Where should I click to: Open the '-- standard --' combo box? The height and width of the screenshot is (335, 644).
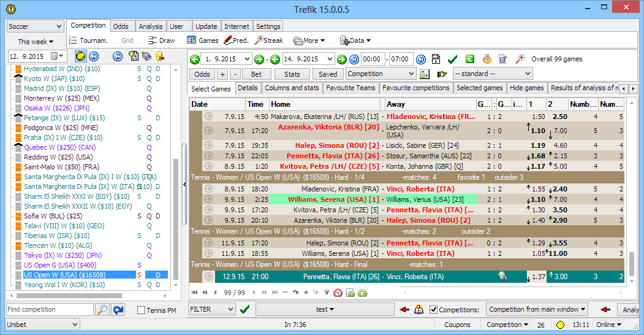point(493,74)
